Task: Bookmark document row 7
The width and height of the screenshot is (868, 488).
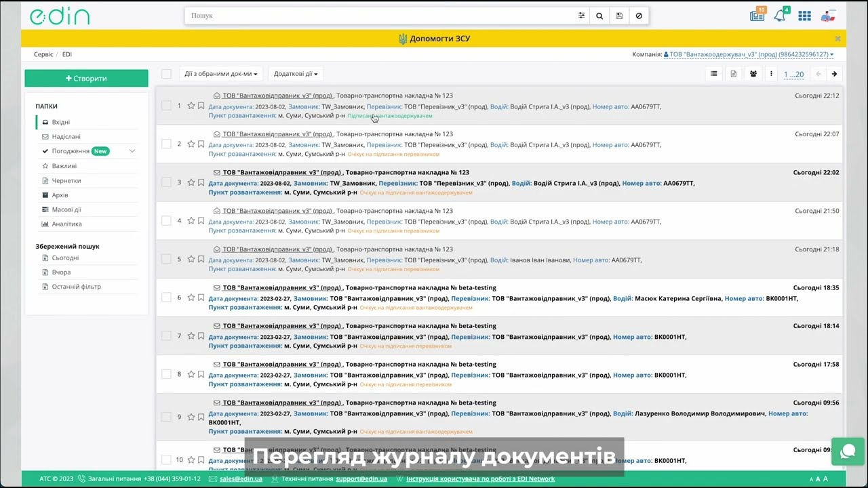Action: tap(201, 336)
